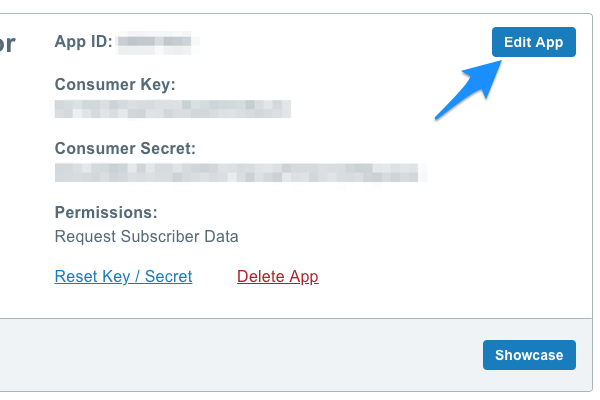600x400 pixels.
Task: Select the Delete App link
Action: [x=277, y=276]
